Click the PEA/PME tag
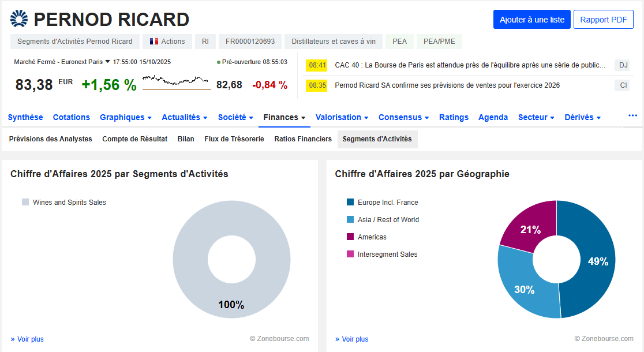This screenshot has width=644, height=352. coord(440,42)
